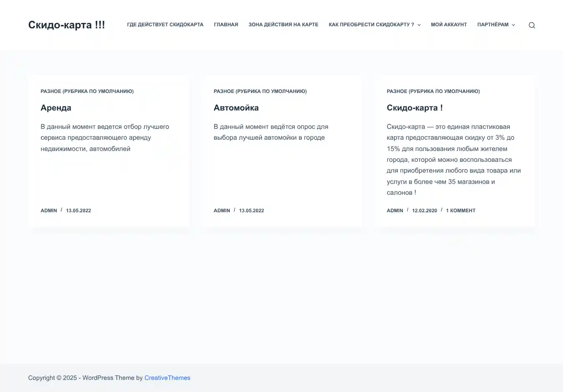The height and width of the screenshot is (392, 563).
Task: Expand the 'Партнёрам' dropdown chevron
Action: point(513,25)
